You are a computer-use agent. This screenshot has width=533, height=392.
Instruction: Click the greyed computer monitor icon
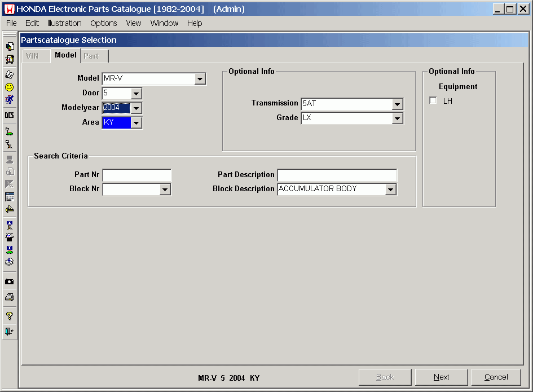[10, 159]
